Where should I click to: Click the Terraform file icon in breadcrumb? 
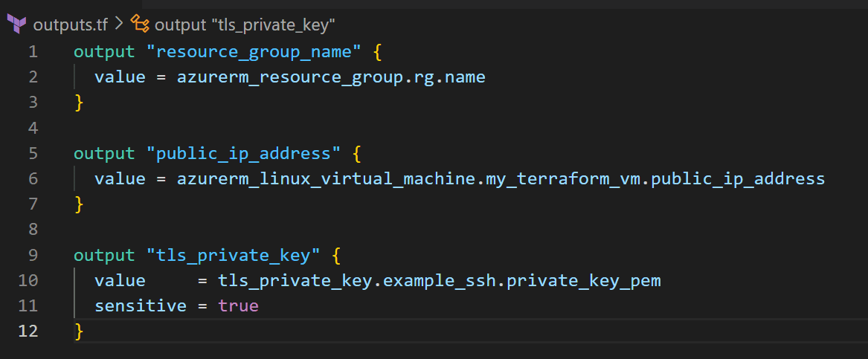[16, 25]
